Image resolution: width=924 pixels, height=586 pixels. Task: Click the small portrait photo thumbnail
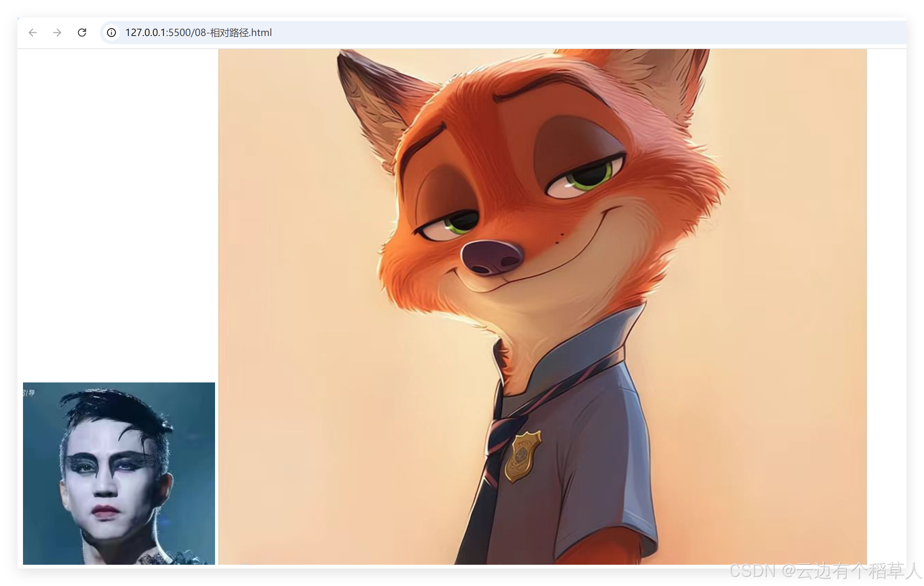(119, 473)
